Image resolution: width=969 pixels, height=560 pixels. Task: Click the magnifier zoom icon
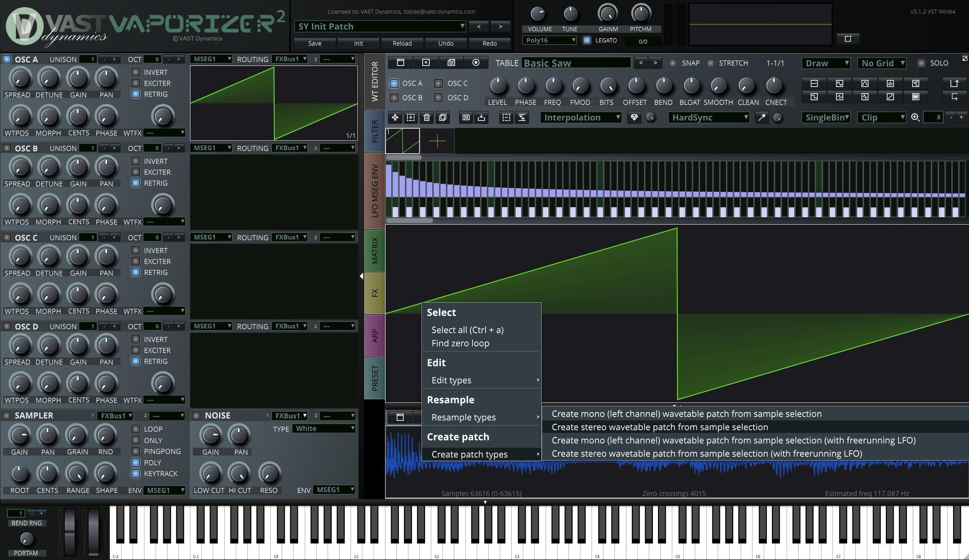click(x=915, y=117)
